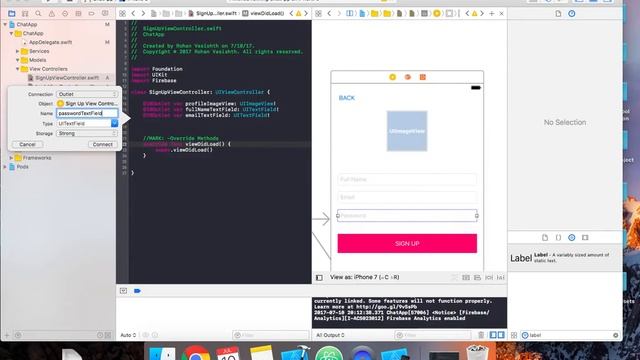
Task: Click View as: iPhone 7 device bar
Action: click(364, 277)
